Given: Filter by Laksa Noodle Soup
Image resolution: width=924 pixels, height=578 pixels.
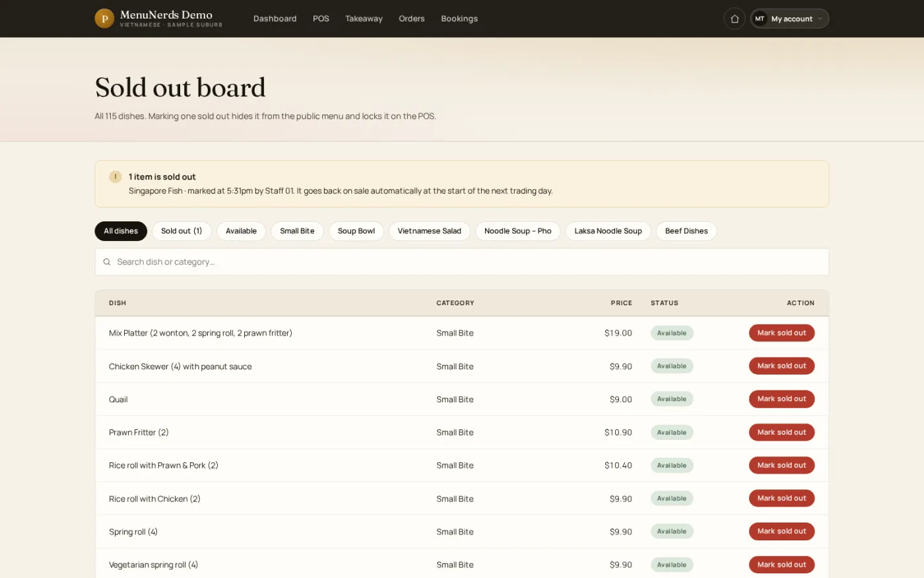Looking at the screenshot, I should click(x=609, y=231).
